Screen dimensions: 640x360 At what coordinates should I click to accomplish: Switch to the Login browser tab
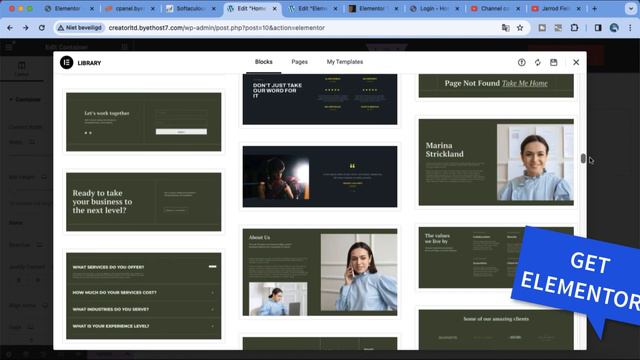[x=434, y=9]
